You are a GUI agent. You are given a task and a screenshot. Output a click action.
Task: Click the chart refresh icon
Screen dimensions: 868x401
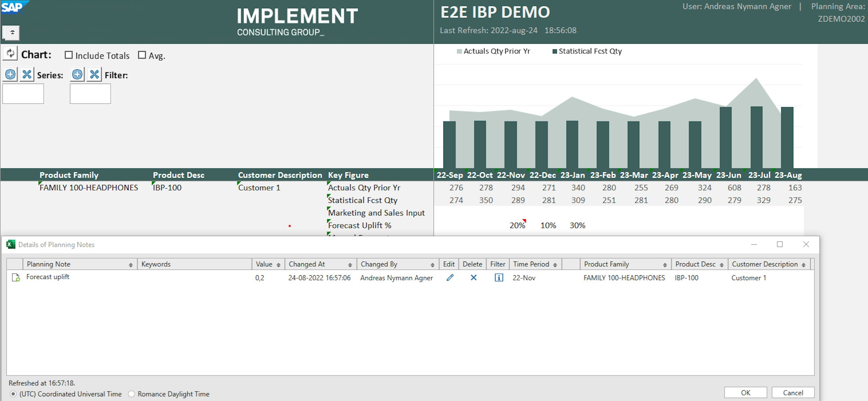pos(10,53)
